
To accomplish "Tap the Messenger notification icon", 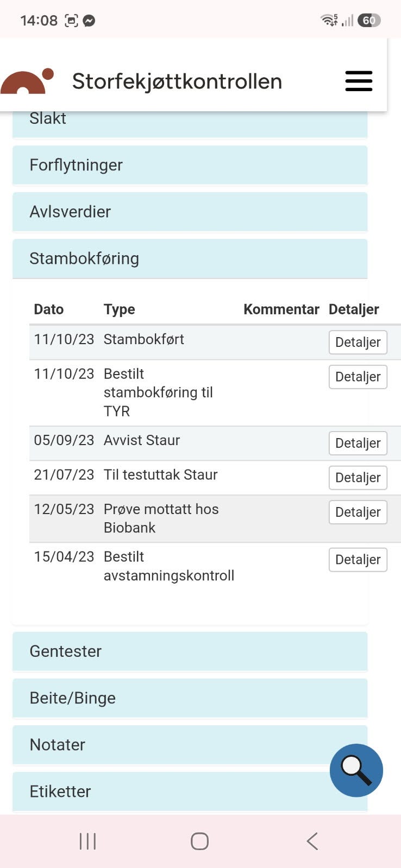I will coord(89,21).
